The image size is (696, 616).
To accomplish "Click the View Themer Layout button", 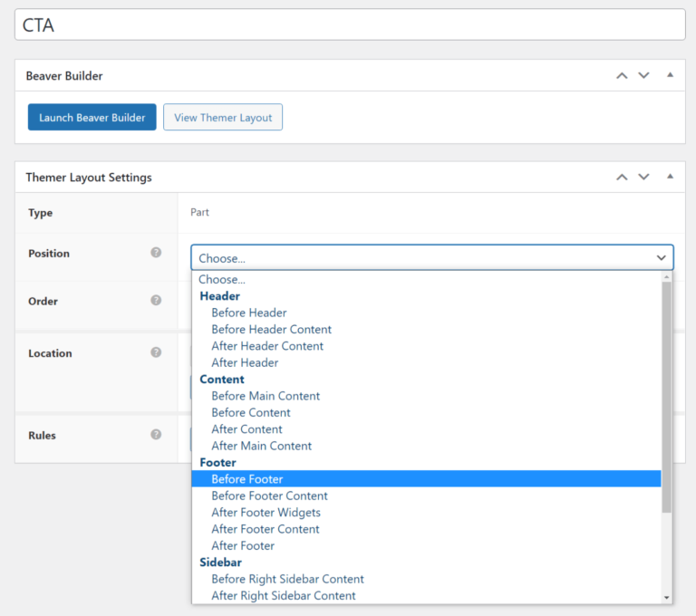I will click(x=223, y=118).
